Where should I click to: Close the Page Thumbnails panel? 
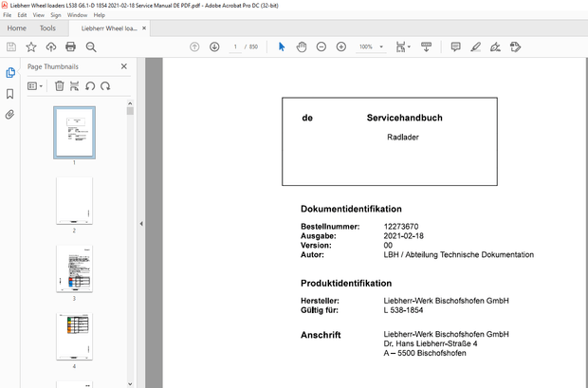[124, 66]
